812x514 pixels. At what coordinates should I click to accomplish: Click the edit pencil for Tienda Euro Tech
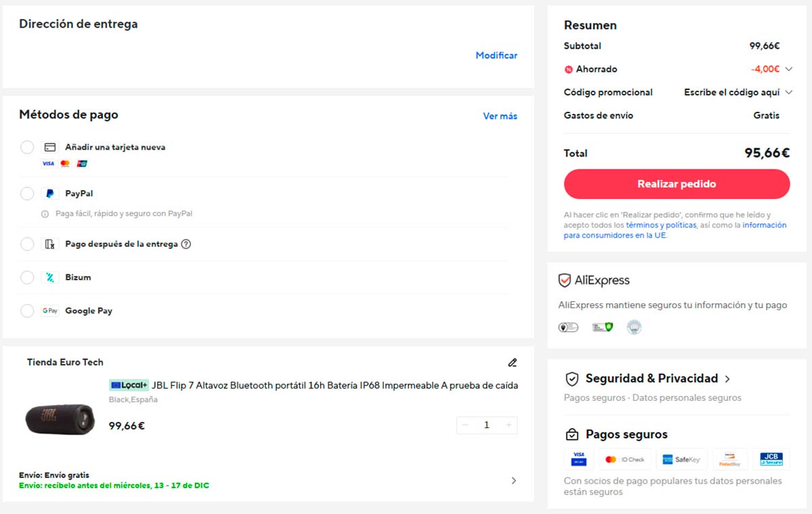(x=512, y=362)
